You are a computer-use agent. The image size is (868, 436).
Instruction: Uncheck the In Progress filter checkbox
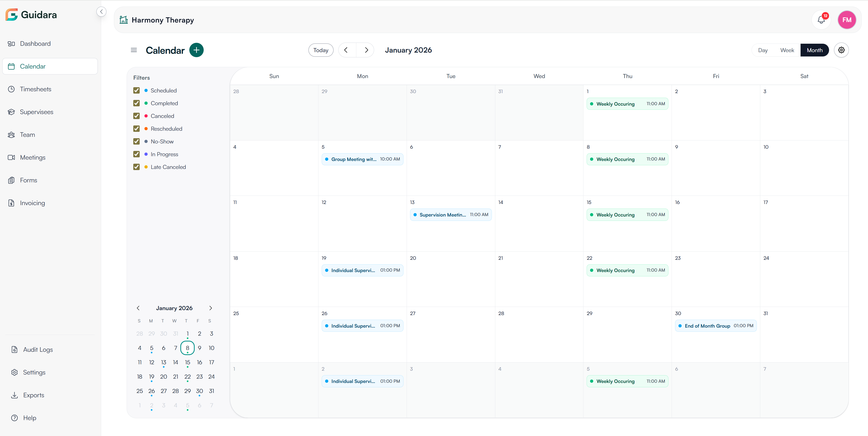[136, 154]
